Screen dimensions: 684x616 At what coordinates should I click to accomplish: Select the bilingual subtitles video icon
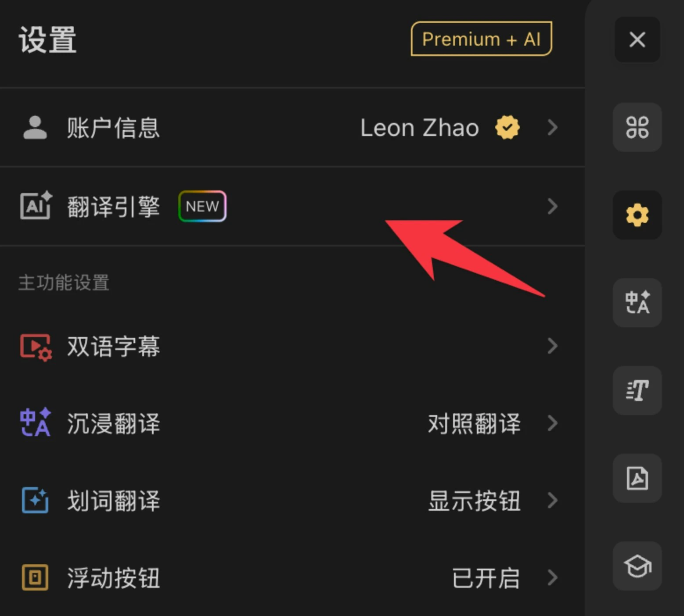35,346
